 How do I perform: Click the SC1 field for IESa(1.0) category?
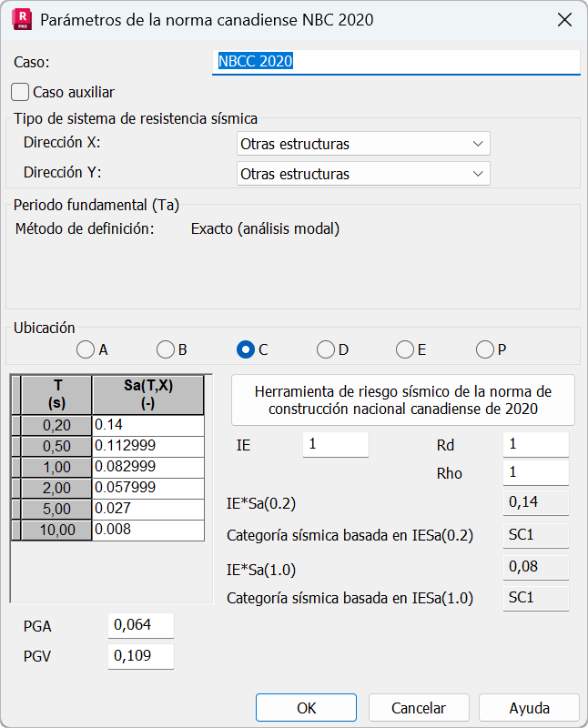coord(536,598)
